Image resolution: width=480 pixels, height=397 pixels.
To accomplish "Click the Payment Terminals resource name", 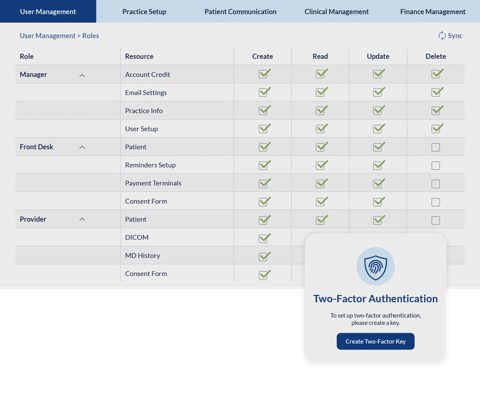I will pyautogui.click(x=153, y=183).
